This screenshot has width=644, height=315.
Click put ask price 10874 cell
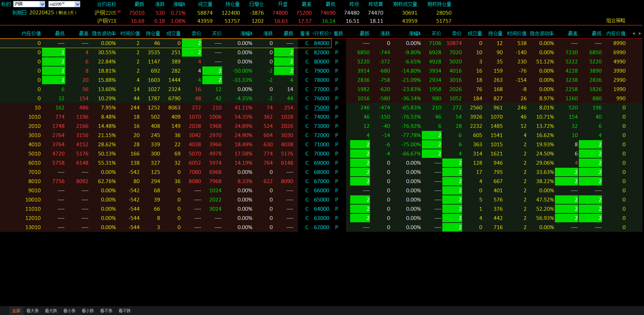pos(454,43)
